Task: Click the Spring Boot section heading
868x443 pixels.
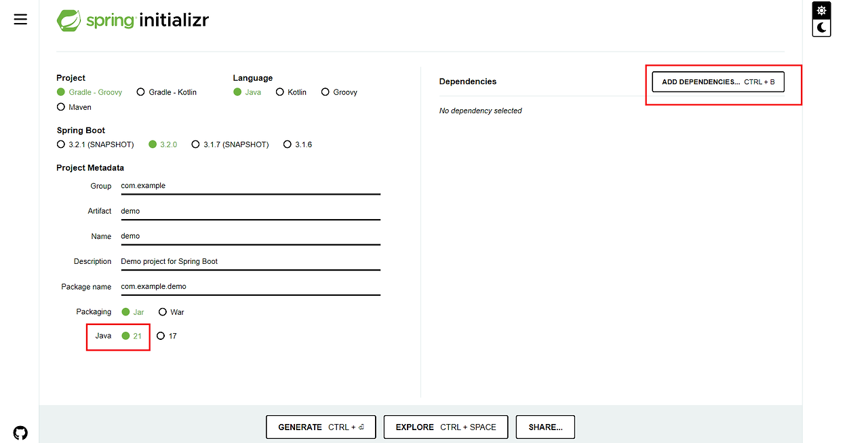Action: pos(81,130)
